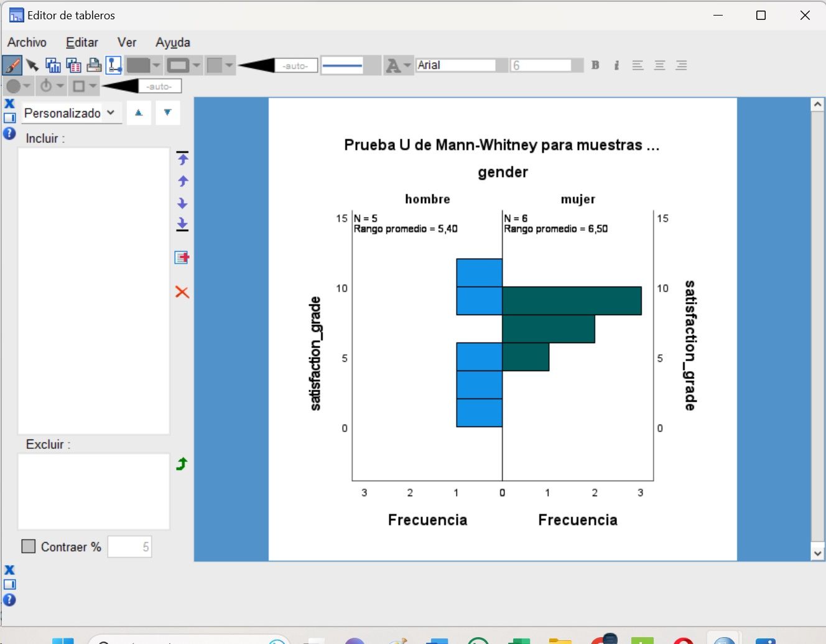The width and height of the screenshot is (826, 644).
Task: Select the brush styling tool in toolbar
Action: click(x=11, y=65)
